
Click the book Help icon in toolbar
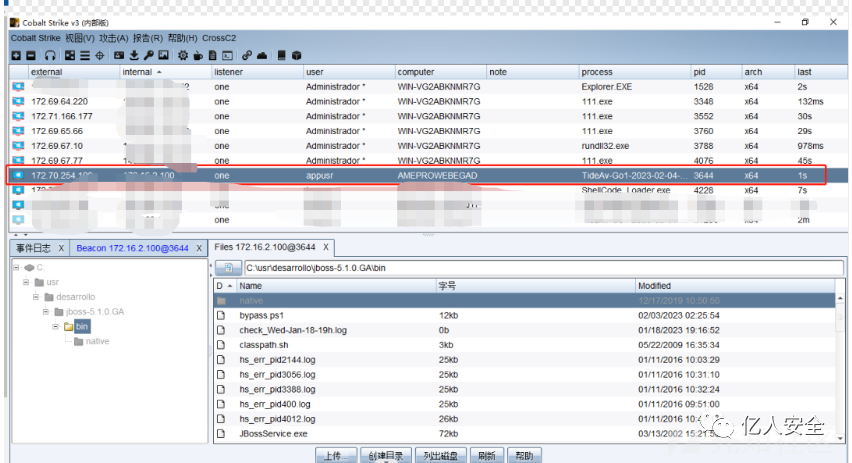coord(281,55)
